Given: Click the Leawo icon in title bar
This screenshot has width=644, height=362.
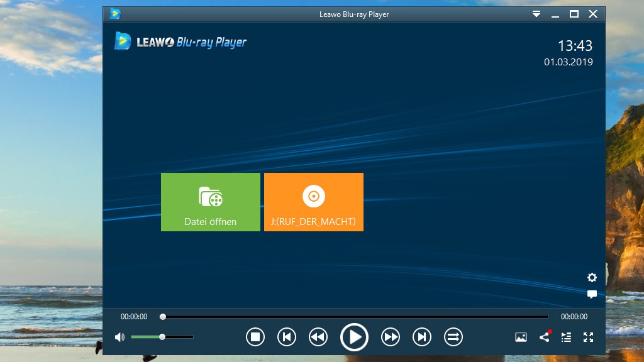Looking at the screenshot, I should click(115, 14).
